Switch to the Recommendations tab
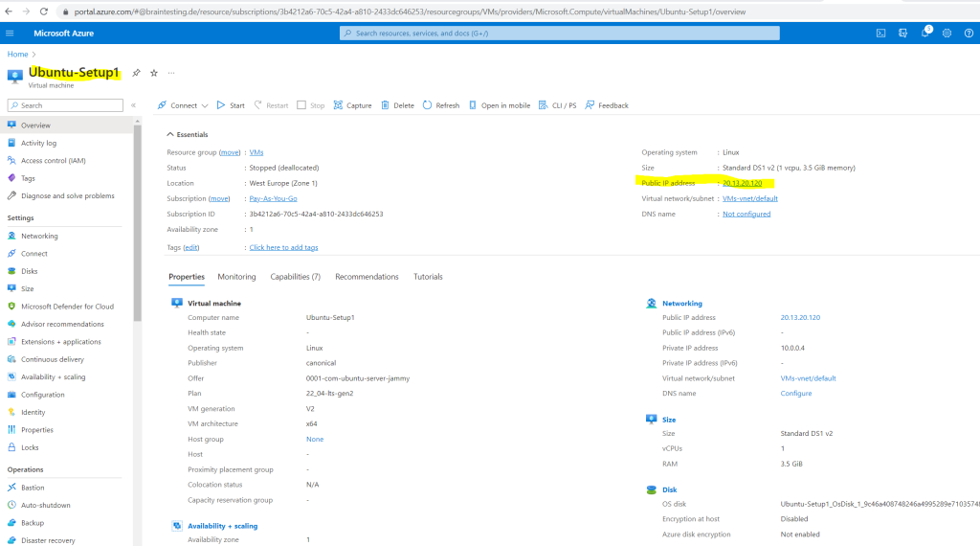 (367, 277)
